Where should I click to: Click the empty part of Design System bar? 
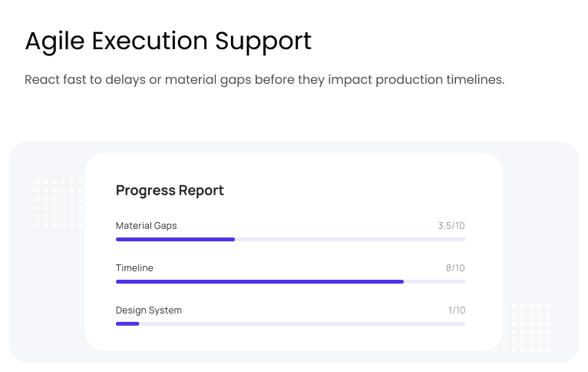(x=302, y=324)
